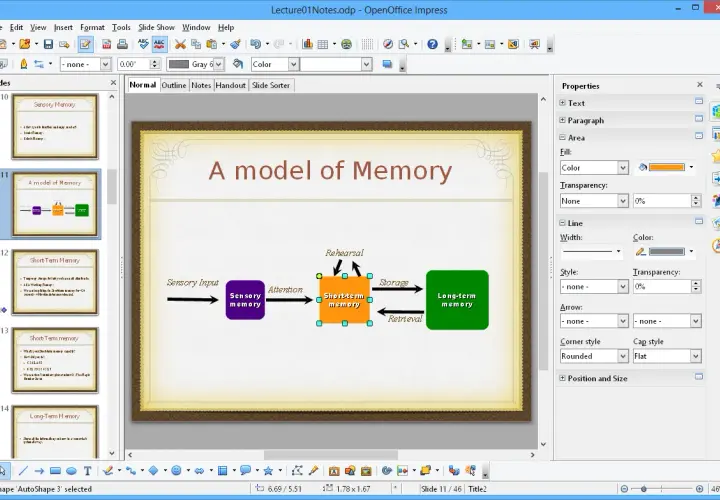Switch to the Notes view tab
This screenshot has width=720, height=500.
[201, 85]
